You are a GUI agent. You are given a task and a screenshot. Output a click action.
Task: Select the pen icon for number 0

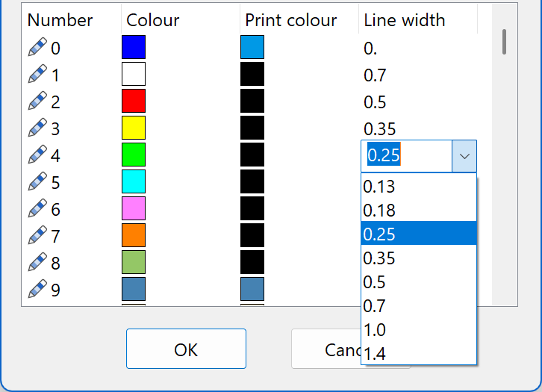click(37, 47)
